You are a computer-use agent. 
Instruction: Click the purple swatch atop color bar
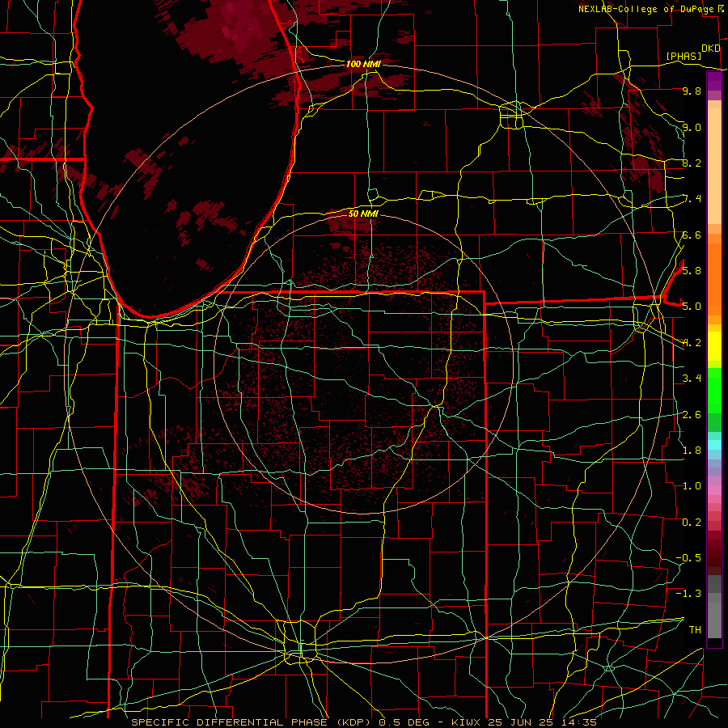click(714, 81)
